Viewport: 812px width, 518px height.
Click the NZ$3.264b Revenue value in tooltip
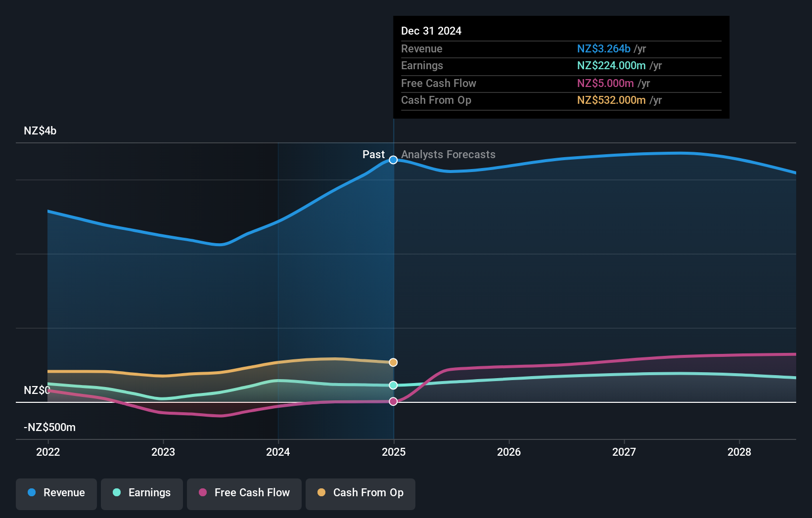[x=603, y=49]
